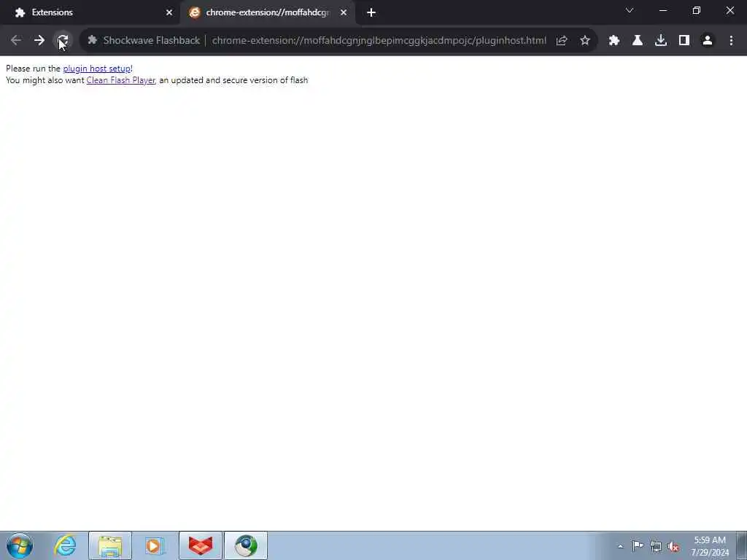The width and height of the screenshot is (747, 560).
Task: Launch Internet Explorer from taskbar
Action: coord(65,545)
